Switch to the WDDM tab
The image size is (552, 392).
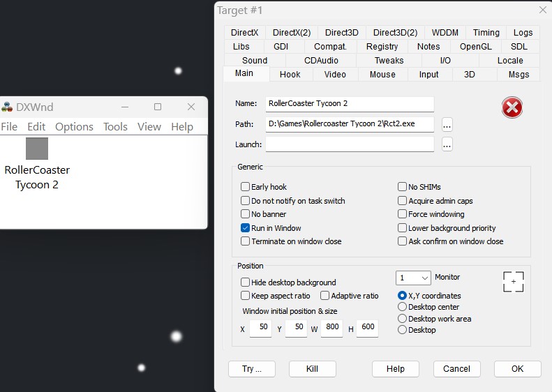(445, 32)
